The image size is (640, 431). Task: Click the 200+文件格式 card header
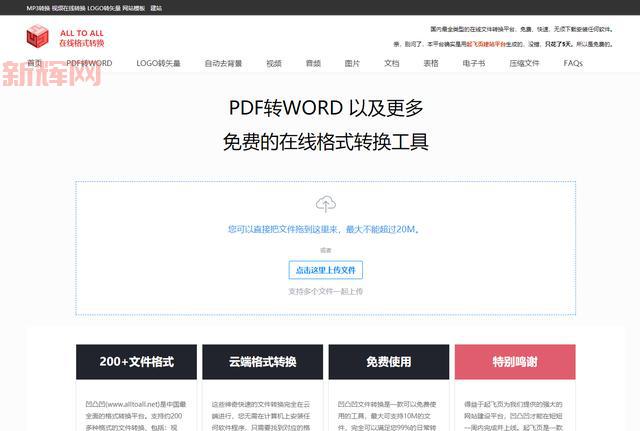[x=136, y=362]
